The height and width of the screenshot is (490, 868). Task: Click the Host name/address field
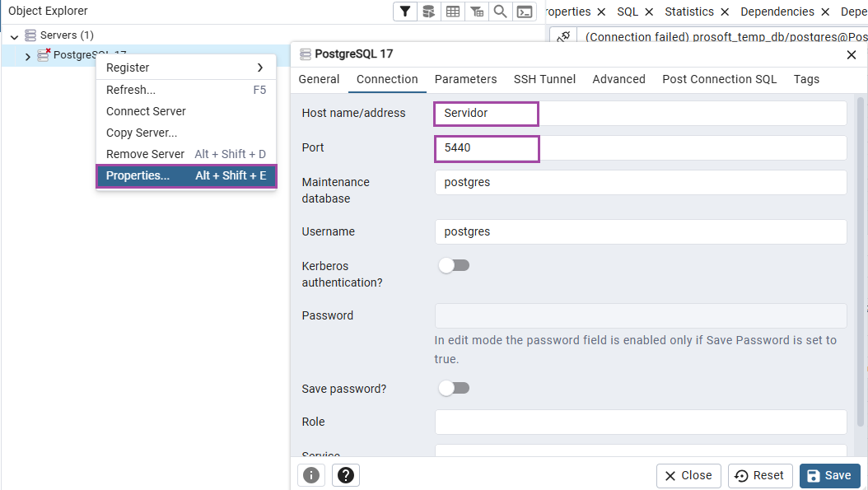click(x=641, y=113)
